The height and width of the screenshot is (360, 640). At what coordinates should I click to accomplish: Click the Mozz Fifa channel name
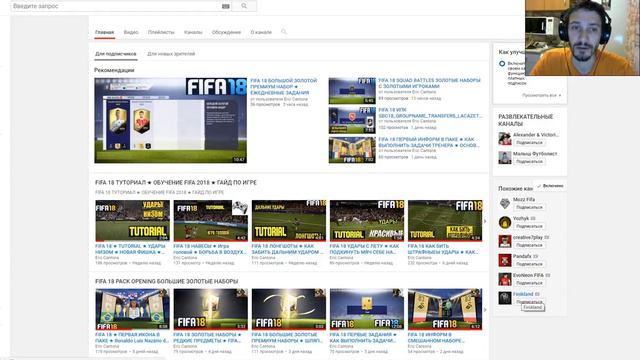(x=524, y=199)
